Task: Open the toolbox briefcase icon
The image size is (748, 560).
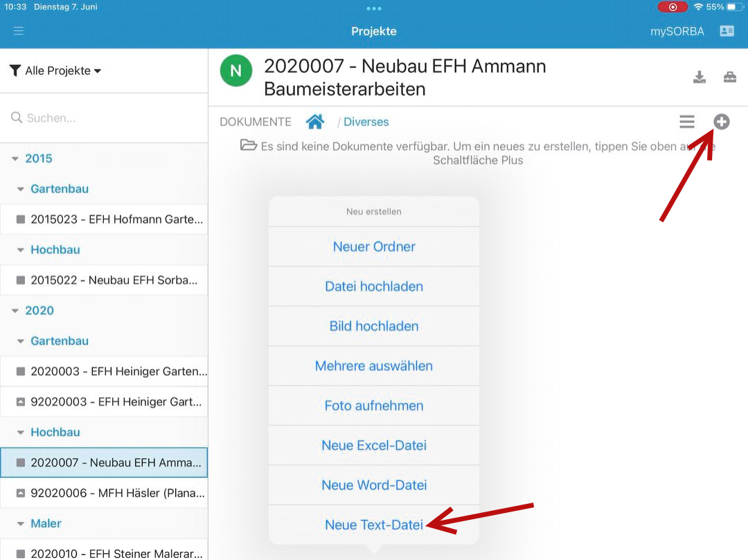Action: point(730,77)
